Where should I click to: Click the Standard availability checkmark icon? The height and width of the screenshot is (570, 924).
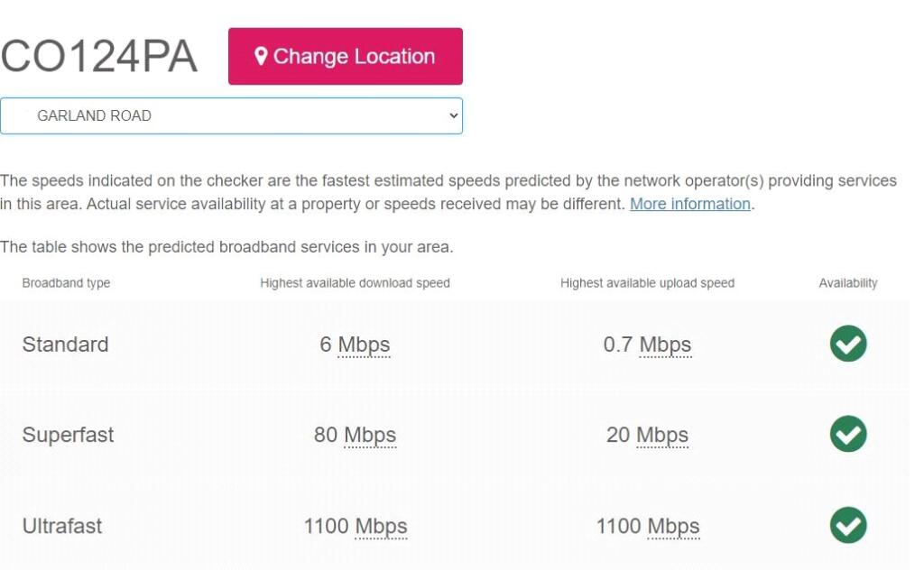click(848, 344)
